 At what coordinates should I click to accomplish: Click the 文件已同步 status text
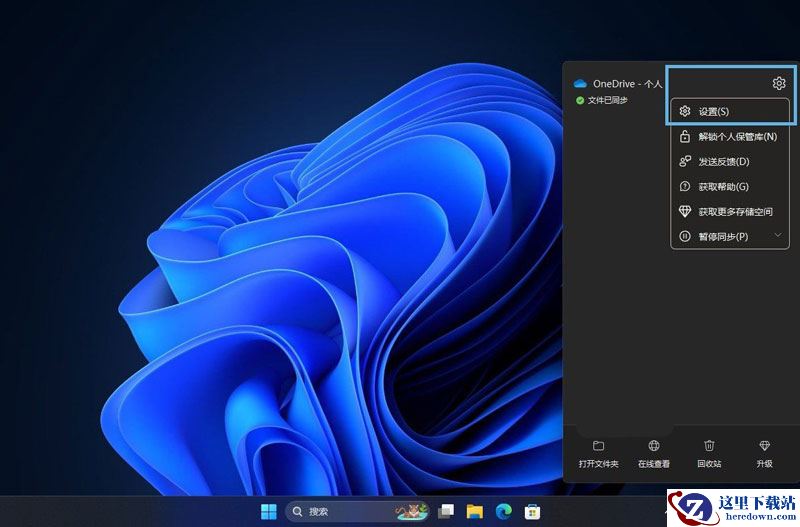click(608, 101)
